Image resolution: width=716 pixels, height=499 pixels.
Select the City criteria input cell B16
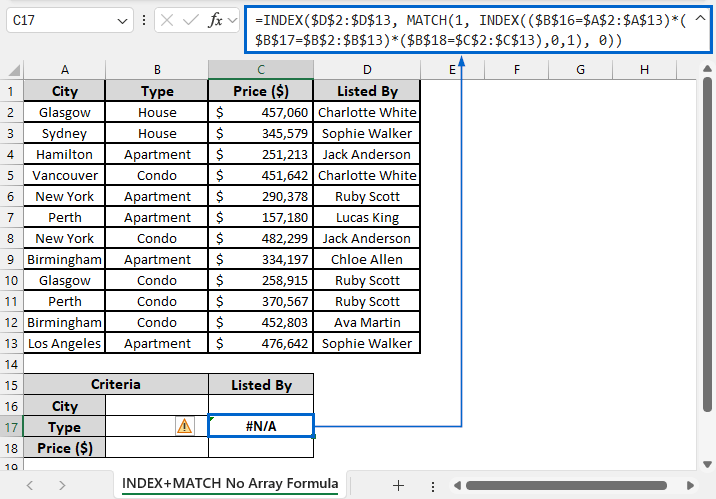[x=157, y=406]
